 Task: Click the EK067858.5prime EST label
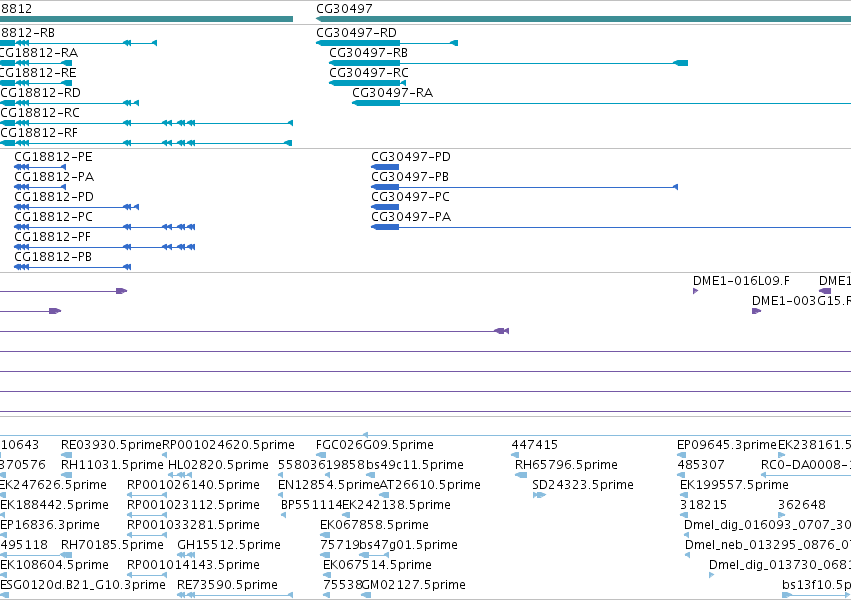tap(374, 525)
